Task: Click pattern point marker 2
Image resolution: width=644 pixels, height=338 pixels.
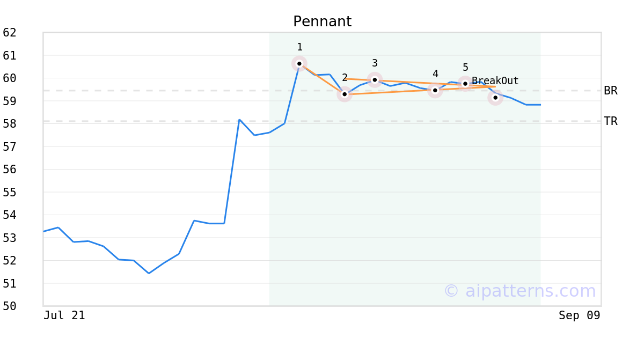Action: pos(345,94)
